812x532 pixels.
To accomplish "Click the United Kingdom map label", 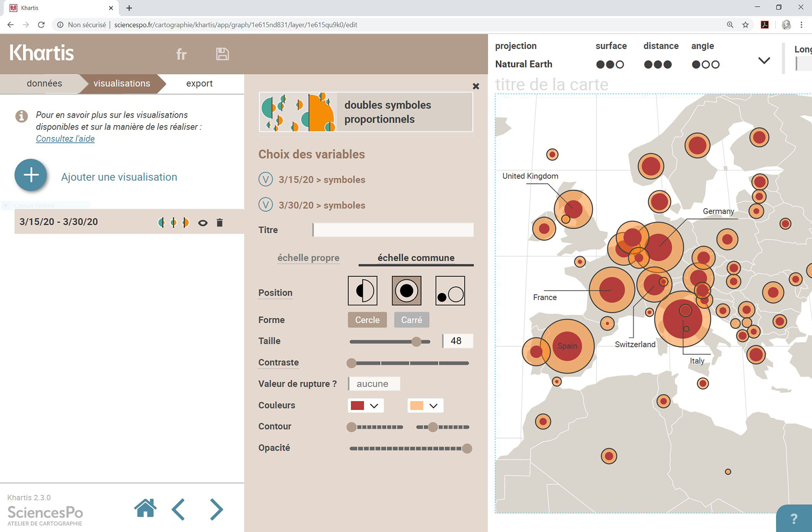I will [530, 176].
